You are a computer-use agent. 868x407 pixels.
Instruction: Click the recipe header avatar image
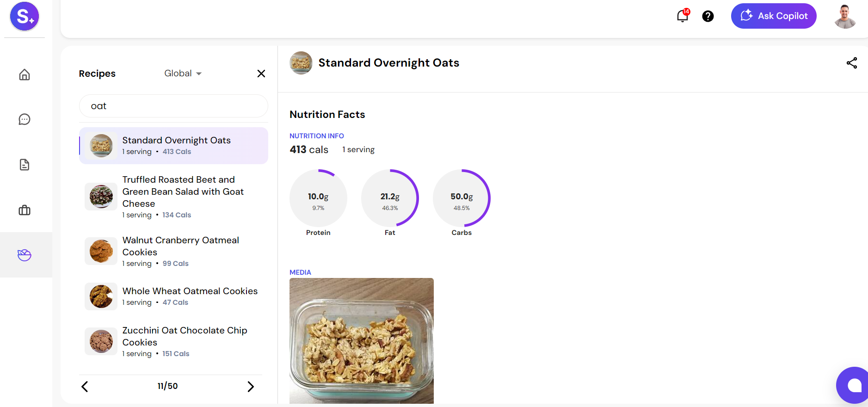click(301, 63)
